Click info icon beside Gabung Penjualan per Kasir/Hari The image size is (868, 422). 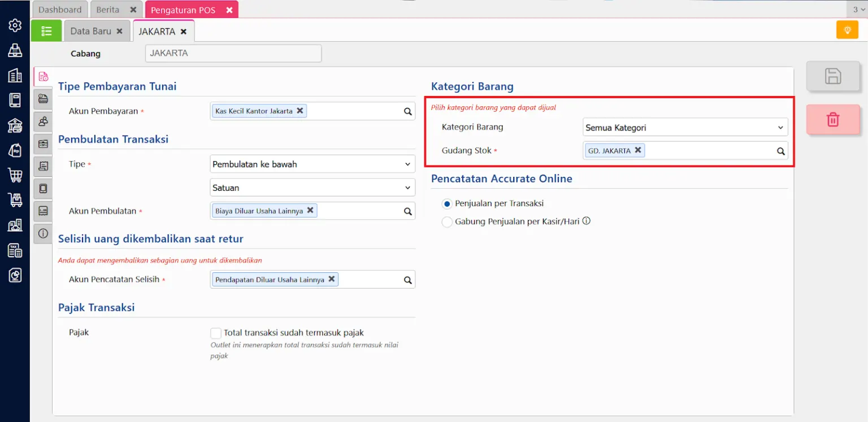(x=587, y=221)
